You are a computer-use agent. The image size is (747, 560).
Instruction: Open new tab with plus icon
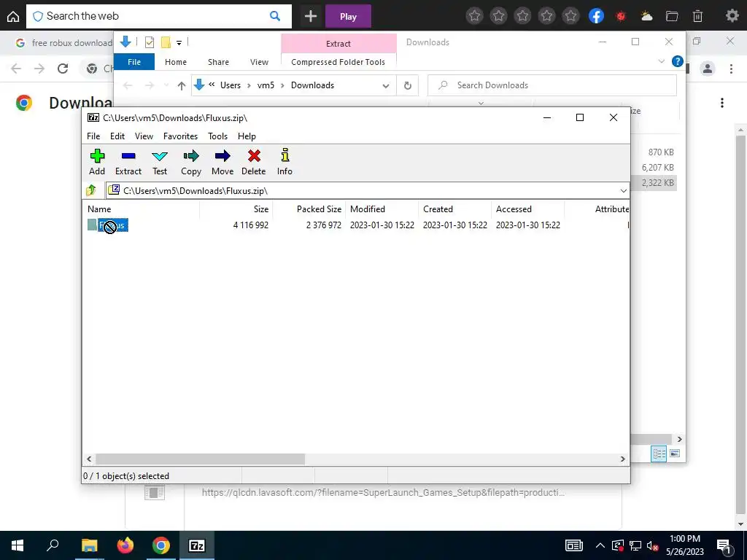[x=311, y=16]
